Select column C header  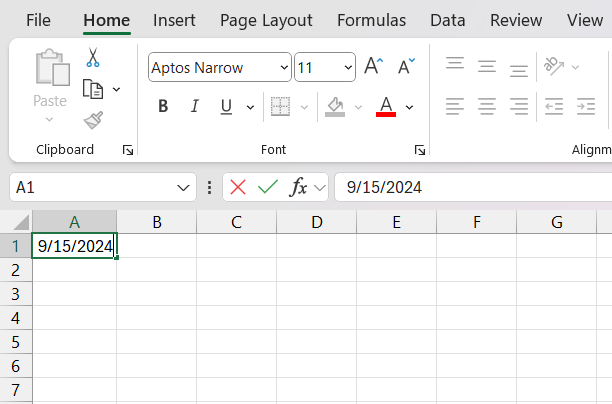[x=237, y=222]
